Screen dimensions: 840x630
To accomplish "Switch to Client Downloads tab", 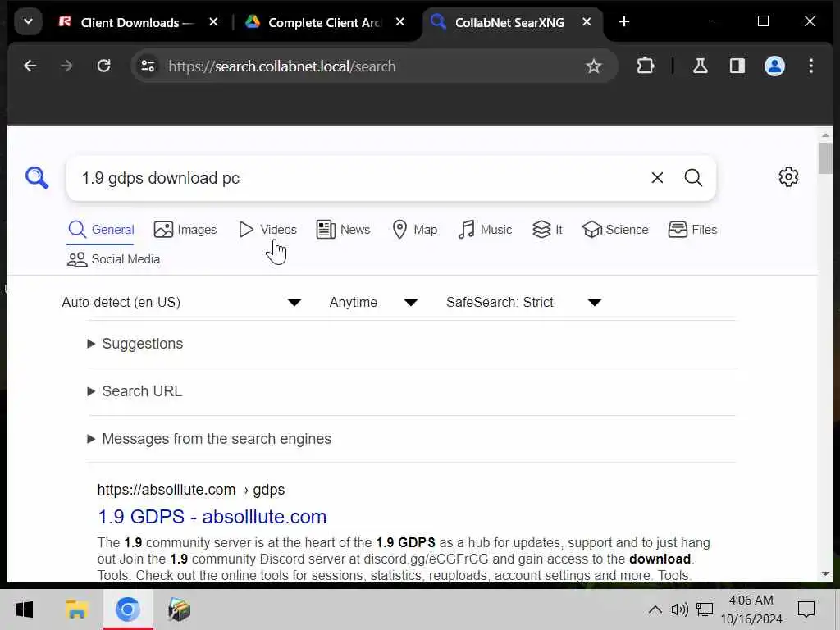I will pos(129,22).
